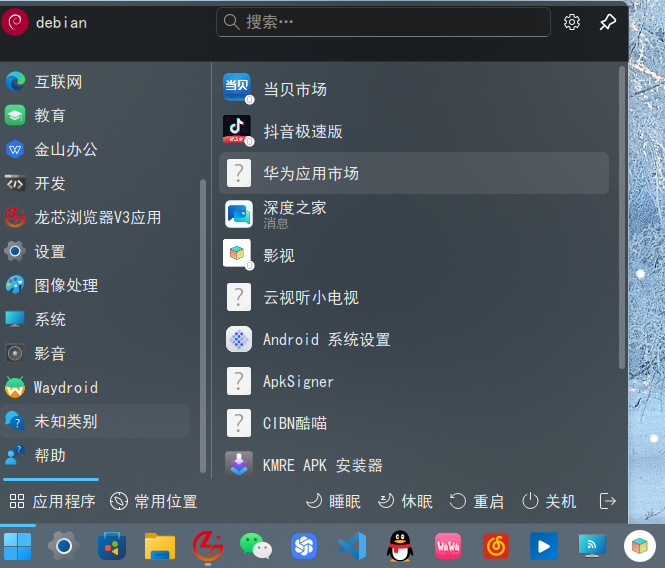Image resolution: width=665 pixels, height=568 pixels.
Task: Launch 深度之家 app icon
Action: pyautogui.click(x=239, y=214)
